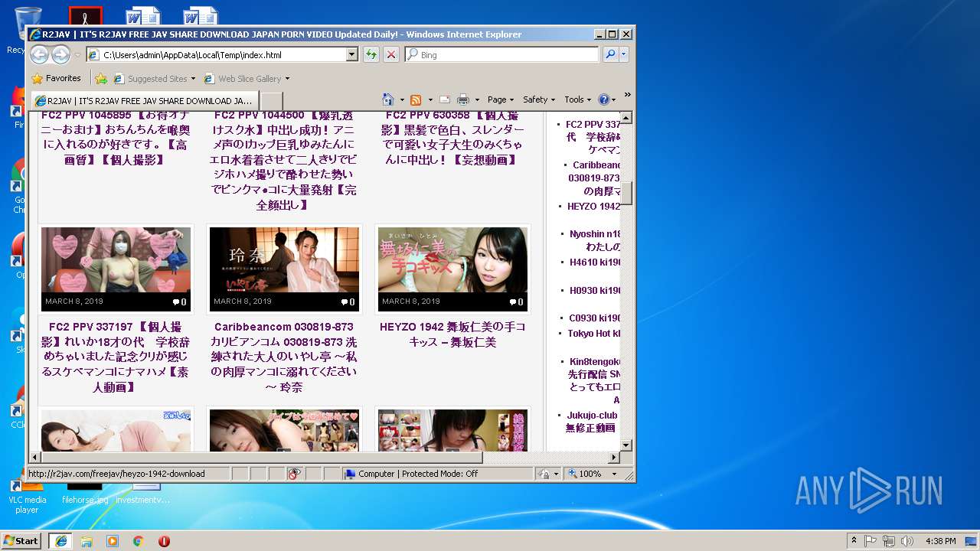Open the Favorites center button
Viewport: 980px width, 551px height.
pyautogui.click(x=57, y=78)
